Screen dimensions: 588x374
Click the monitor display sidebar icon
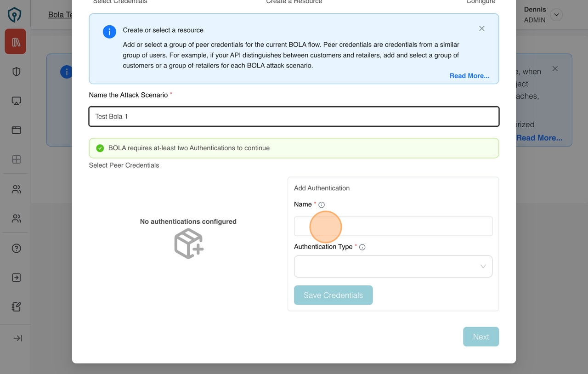pos(17,101)
